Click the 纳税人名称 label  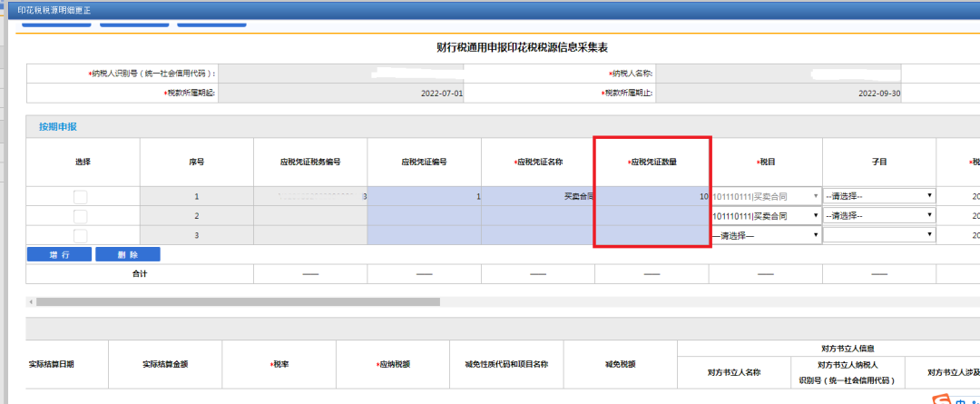pyautogui.click(x=631, y=74)
